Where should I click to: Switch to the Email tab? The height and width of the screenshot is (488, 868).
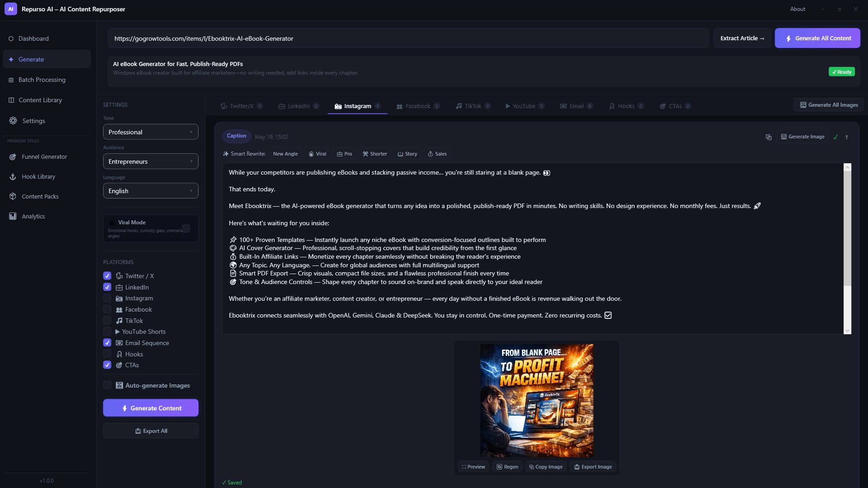point(576,106)
